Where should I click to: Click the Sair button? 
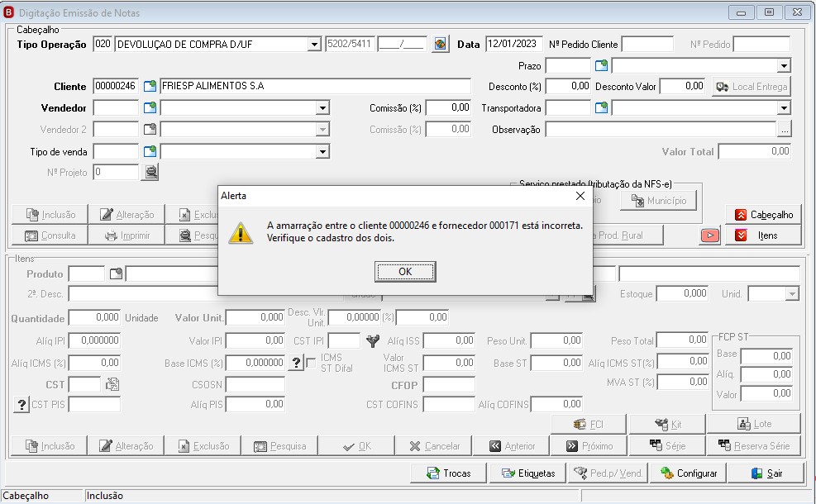[765, 473]
